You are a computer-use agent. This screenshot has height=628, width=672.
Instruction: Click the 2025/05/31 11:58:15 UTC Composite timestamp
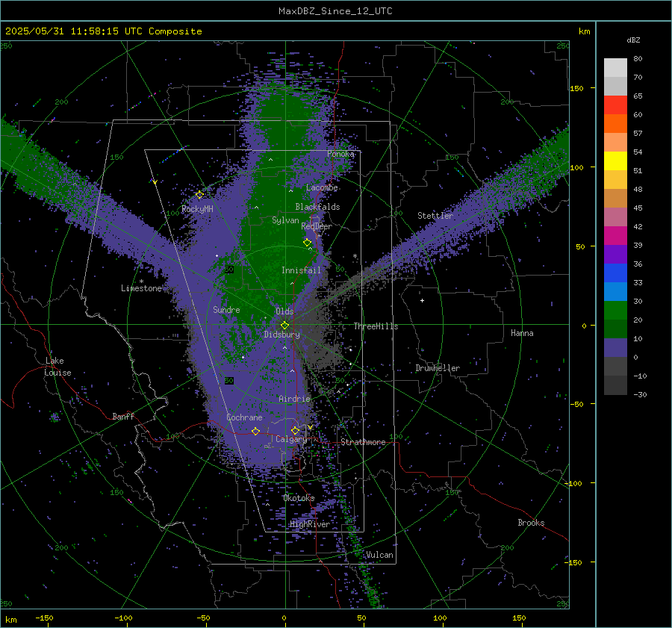(x=103, y=31)
